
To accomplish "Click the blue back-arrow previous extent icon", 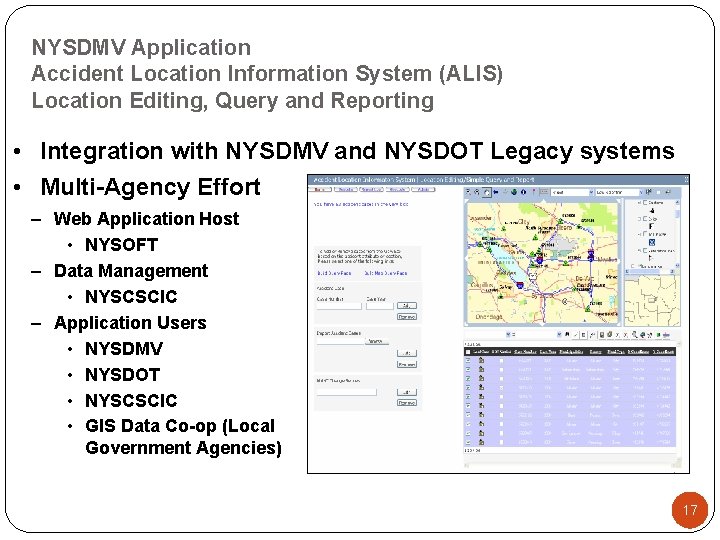I will (495, 192).
